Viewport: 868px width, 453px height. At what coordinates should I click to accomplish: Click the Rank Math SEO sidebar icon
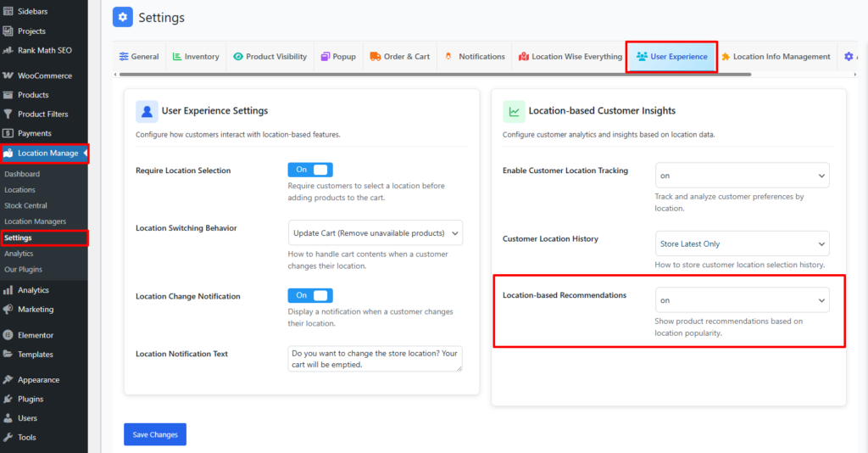[x=8, y=50]
